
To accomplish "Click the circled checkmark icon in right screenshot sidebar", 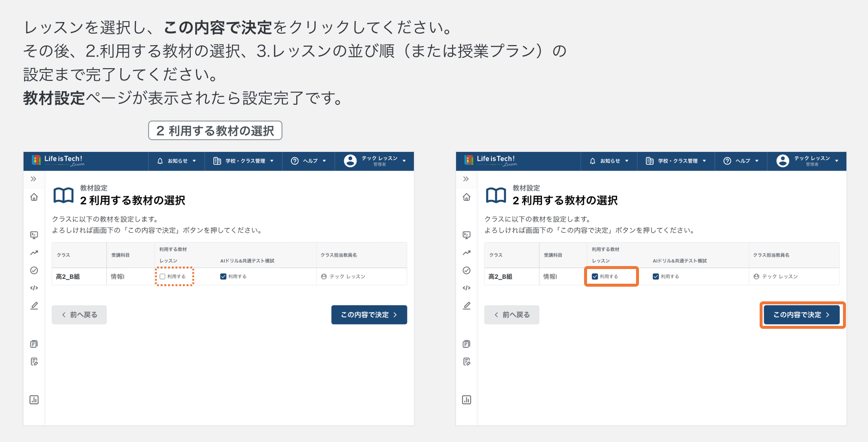I will [466, 270].
